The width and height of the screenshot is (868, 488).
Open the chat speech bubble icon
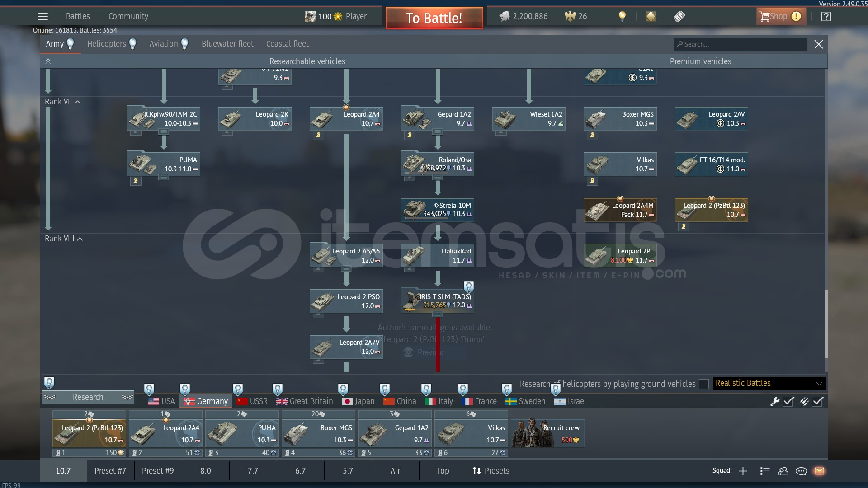click(x=801, y=471)
